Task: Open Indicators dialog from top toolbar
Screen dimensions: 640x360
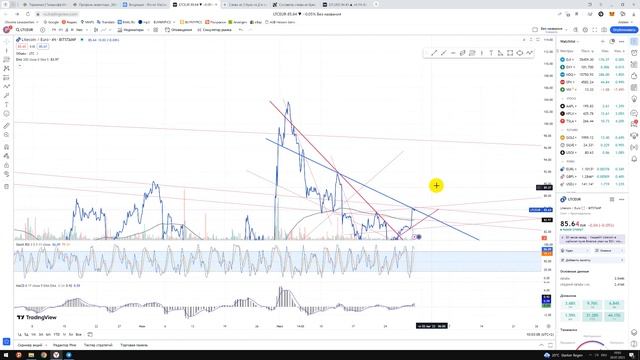Action: click(131, 30)
